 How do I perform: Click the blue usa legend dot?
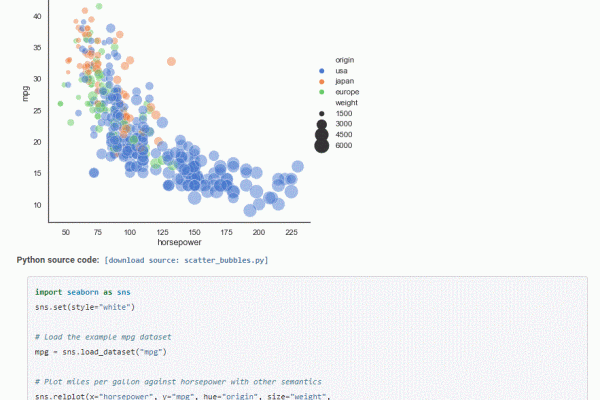(x=321, y=70)
